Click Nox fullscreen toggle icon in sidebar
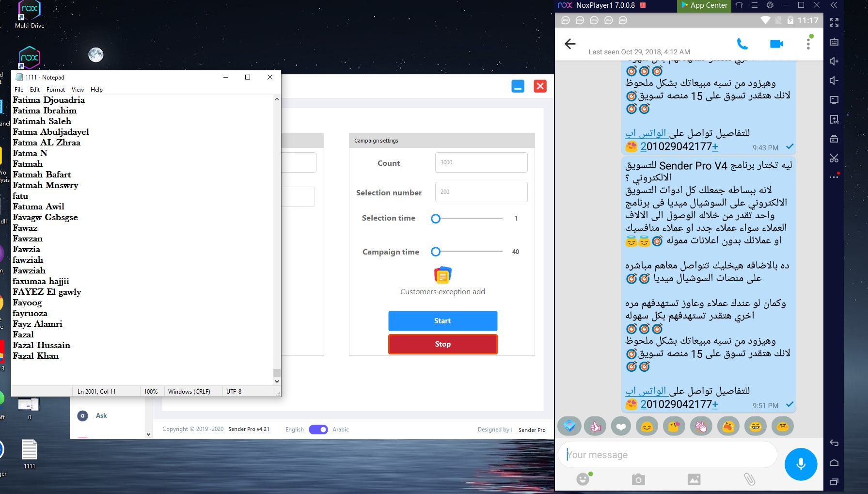This screenshot has height=494, width=868. [x=834, y=22]
